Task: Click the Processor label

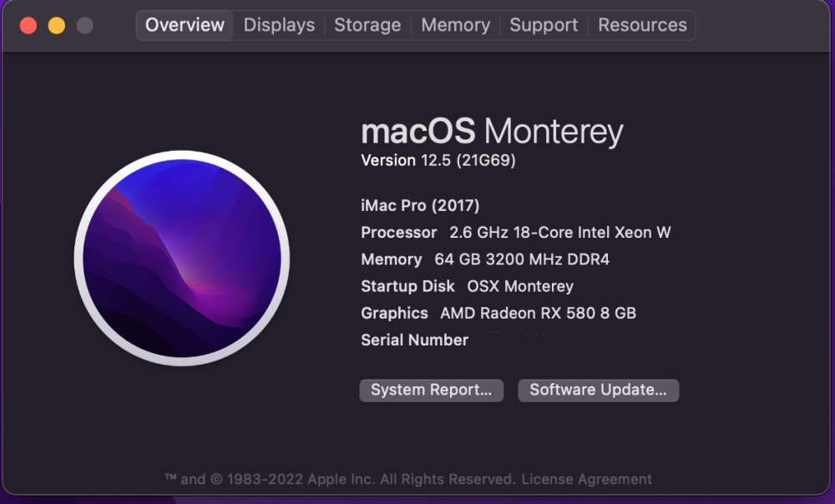Action: point(399,233)
